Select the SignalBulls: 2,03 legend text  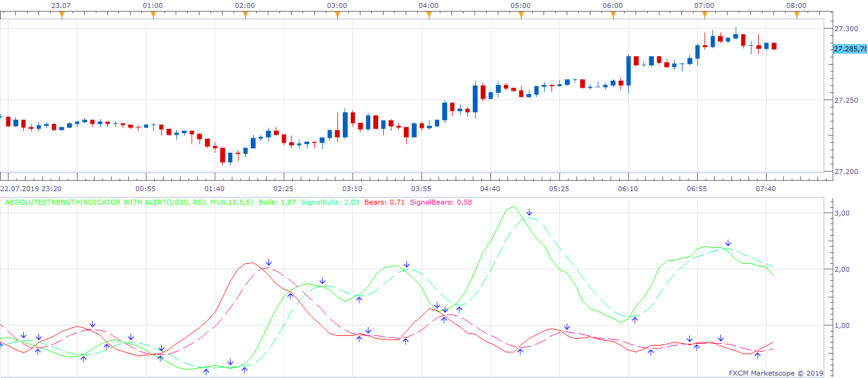coord(330,202)
